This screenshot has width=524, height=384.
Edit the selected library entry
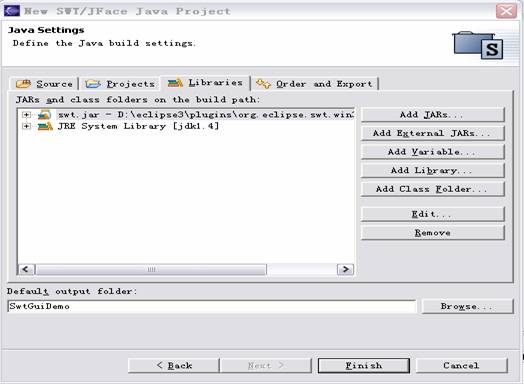(x=432, y=214)
